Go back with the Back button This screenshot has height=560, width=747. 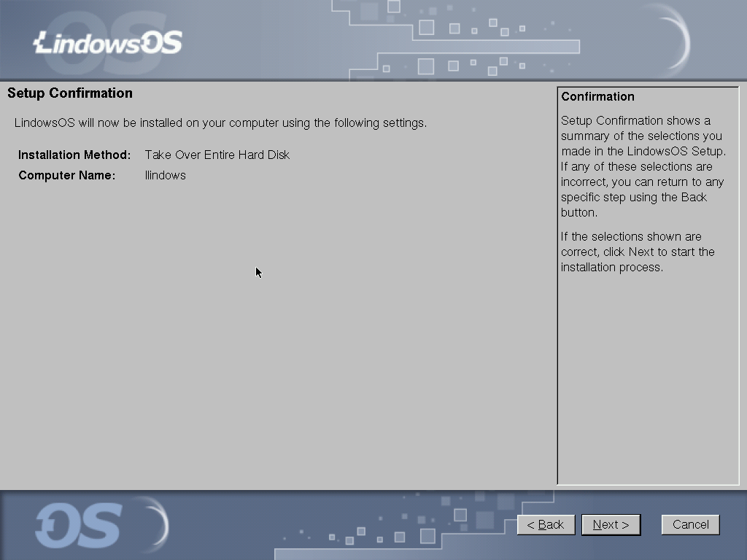[546, 525]
